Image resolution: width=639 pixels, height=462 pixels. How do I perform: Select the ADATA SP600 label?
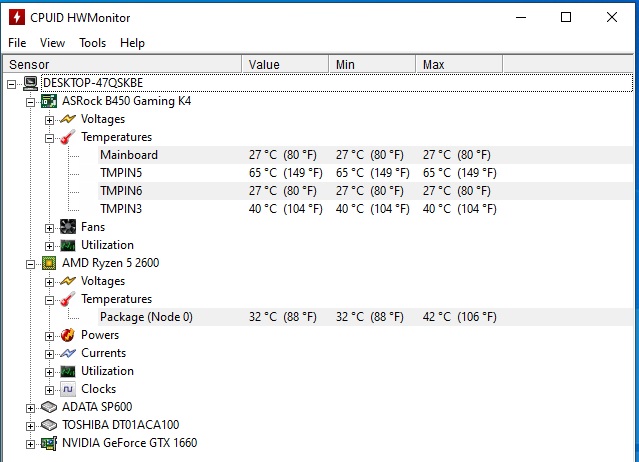tap(97, 407)
